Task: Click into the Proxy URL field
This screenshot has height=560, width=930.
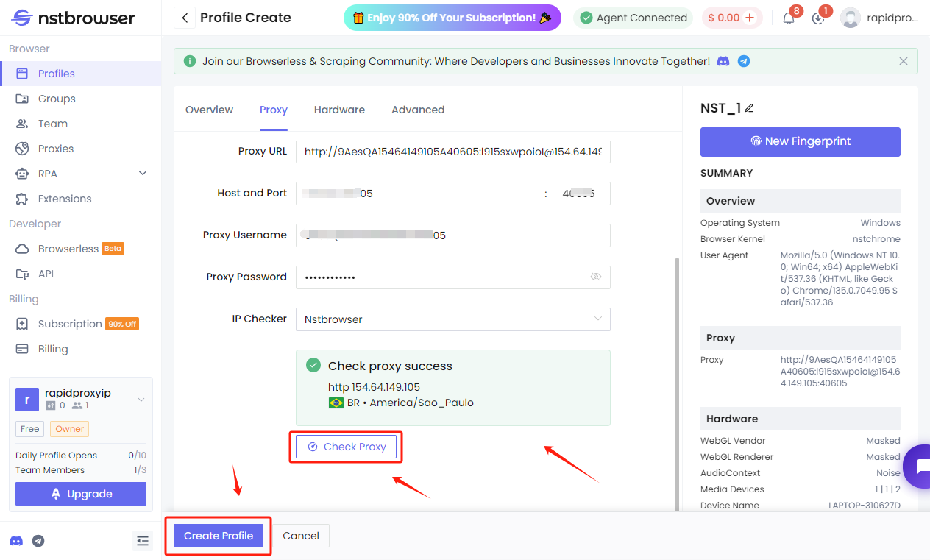Action: [x=452, y=152]
